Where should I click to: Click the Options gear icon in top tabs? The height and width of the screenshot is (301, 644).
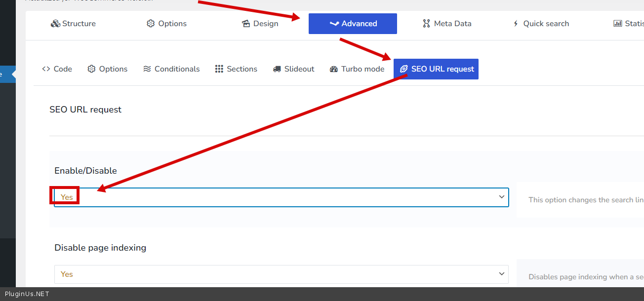[x=151, y=24]
